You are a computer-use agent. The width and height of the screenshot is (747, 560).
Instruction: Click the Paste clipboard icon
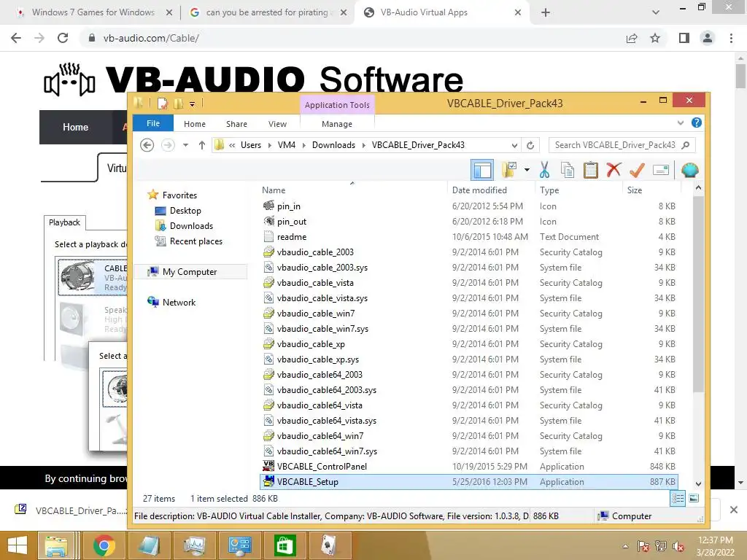click(x=590, y=170)
